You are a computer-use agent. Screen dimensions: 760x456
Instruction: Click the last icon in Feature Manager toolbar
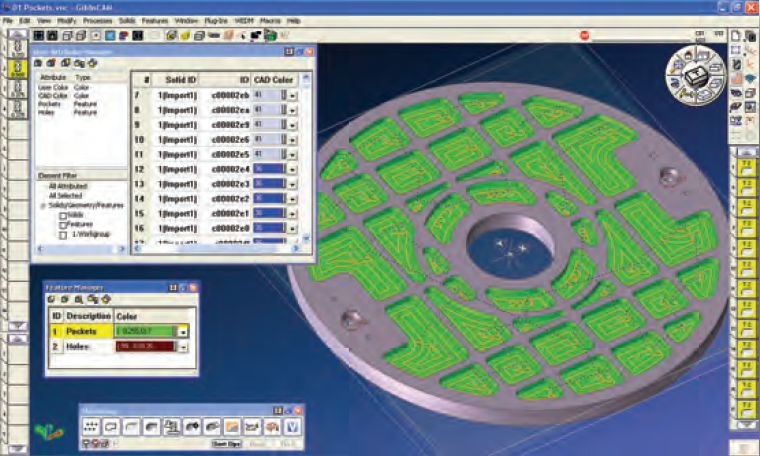coord(106,299)
